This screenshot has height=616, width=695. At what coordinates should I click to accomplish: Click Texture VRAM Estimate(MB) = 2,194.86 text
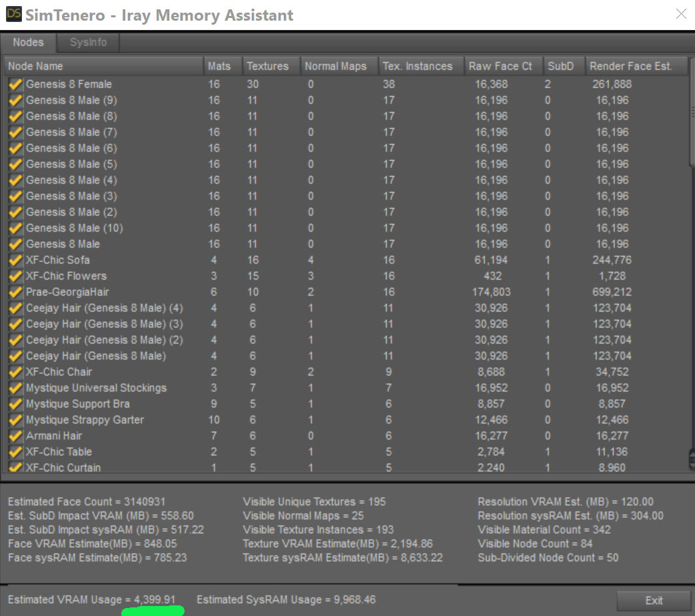(338, 543)
